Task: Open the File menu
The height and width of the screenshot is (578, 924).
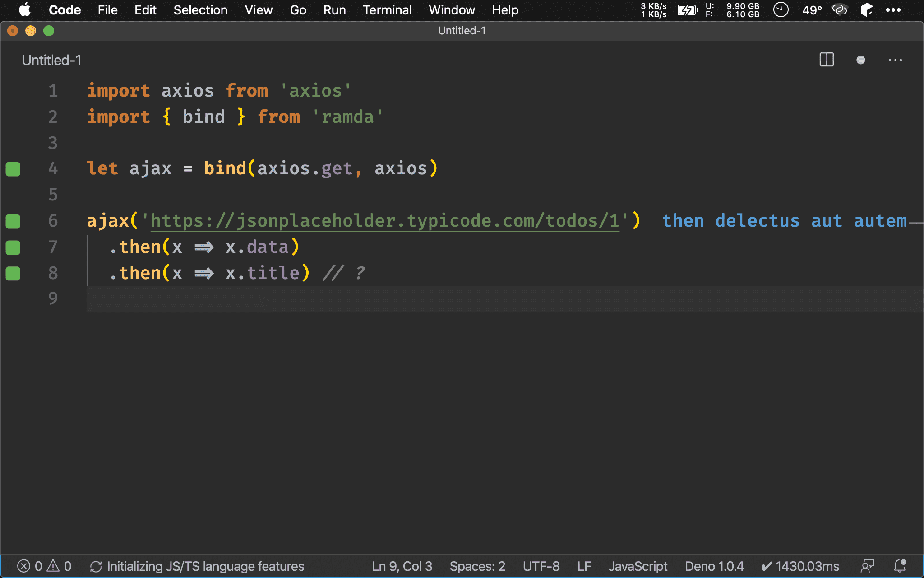Action: tap(107, 10)
